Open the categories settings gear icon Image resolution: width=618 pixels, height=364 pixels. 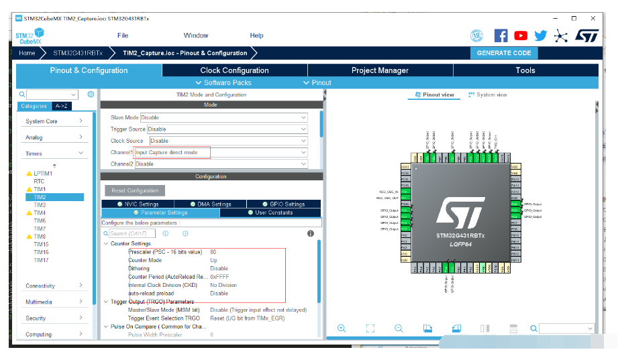(91, 94)
